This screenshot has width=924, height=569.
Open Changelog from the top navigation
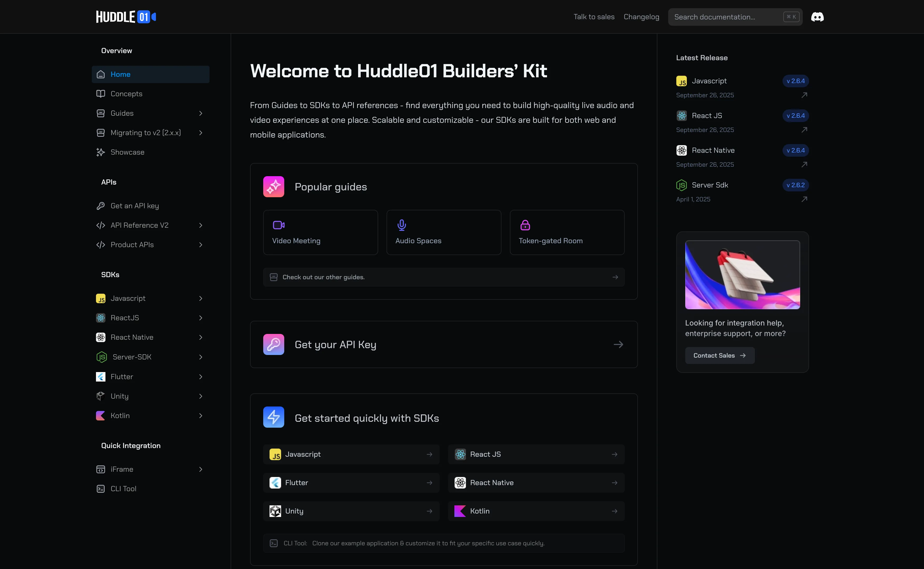(641, 17)
